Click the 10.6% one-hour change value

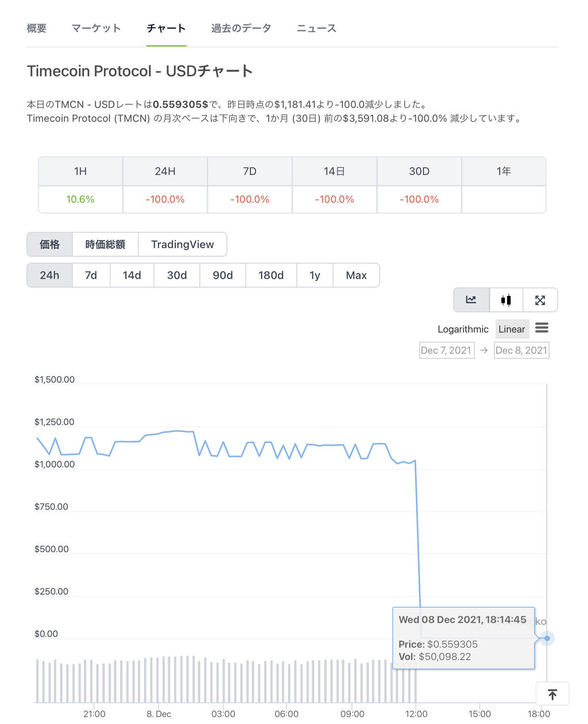[80, 199]
